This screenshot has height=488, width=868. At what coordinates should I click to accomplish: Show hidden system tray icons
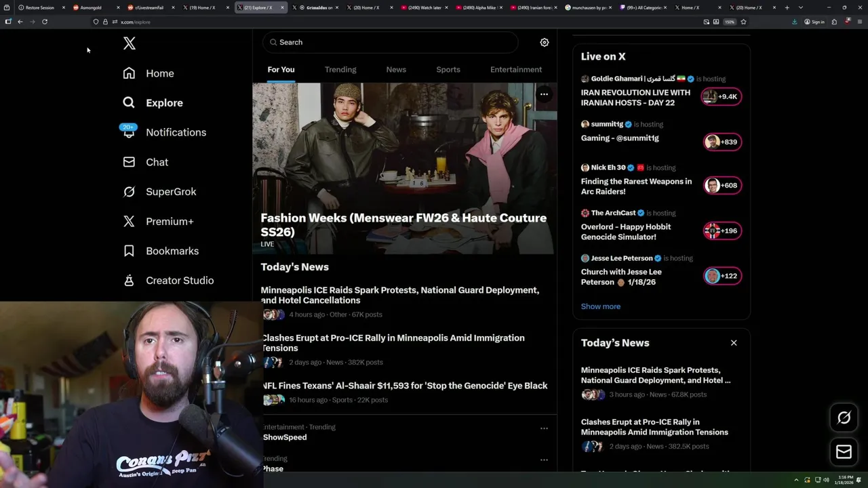click(x=796, y=480)
